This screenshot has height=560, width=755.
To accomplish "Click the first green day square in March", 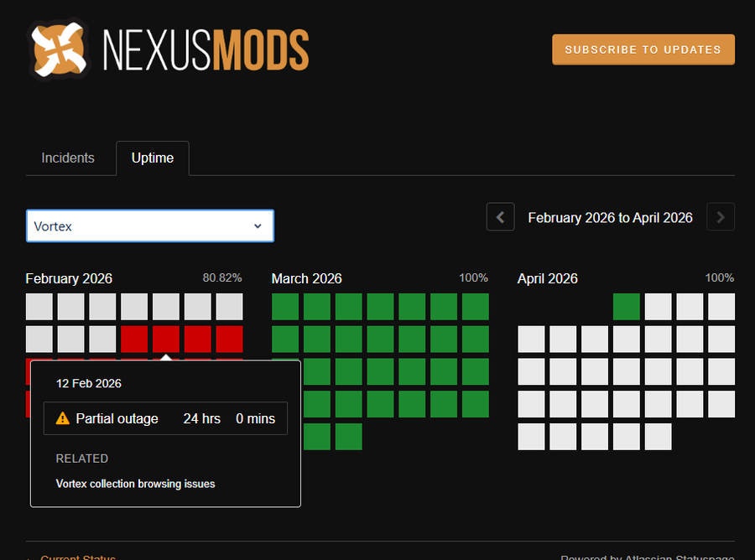I will 285,307.
